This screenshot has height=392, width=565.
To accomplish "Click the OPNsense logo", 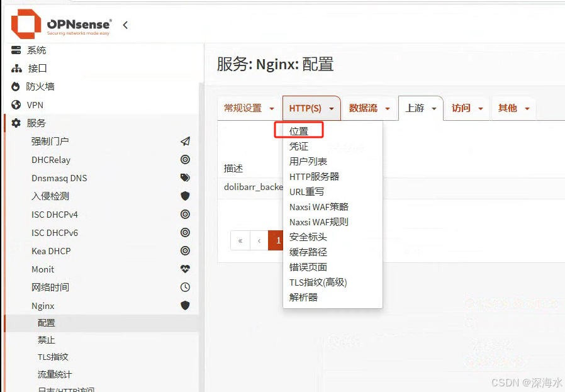I will pyautogui.click(x=61, y=24).
